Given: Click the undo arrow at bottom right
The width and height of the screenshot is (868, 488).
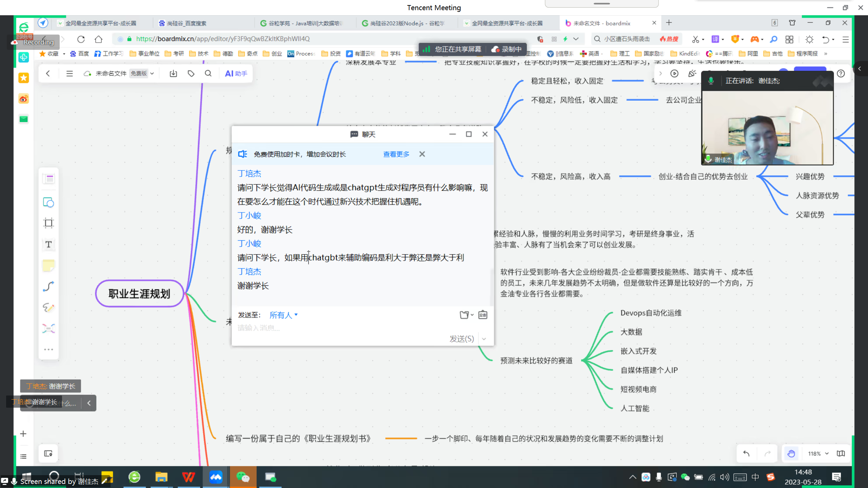Looking at the screenshot, I should (746, 453).
